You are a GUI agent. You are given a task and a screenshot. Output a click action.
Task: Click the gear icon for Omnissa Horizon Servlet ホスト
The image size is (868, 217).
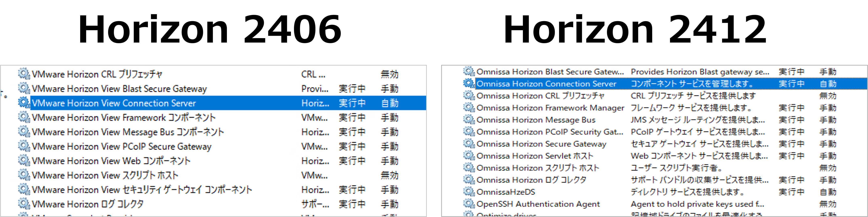[469, 156]
